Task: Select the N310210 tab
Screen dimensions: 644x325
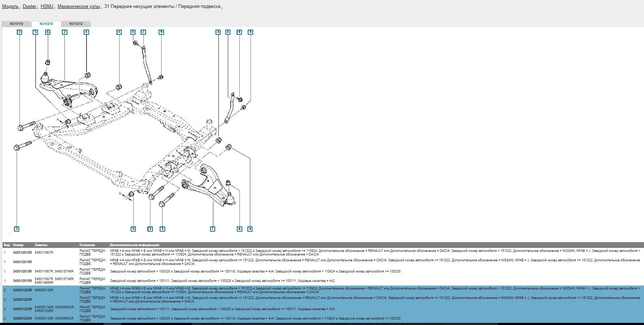Action: coord(46,24)
